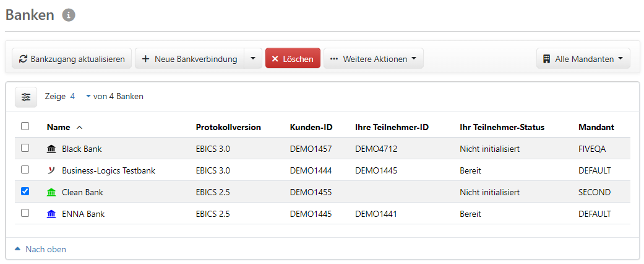
Task: Click the sort arrow beside Name header
Action: tap(79, 128)
